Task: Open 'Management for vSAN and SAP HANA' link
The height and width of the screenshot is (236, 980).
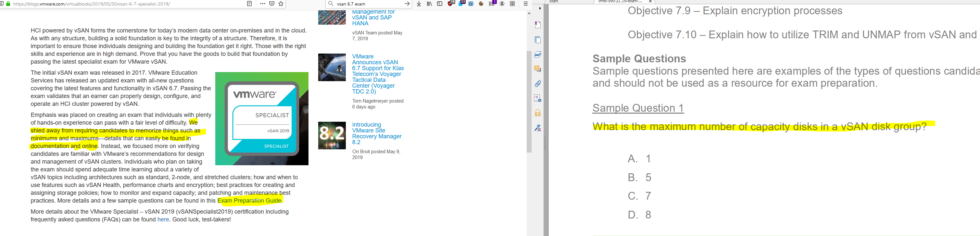Action: point(373,18)
